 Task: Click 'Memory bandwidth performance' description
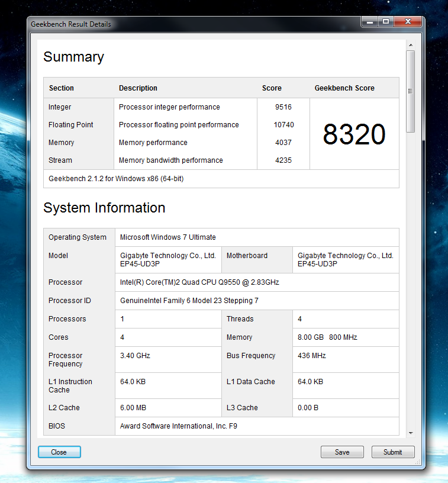(x=171, y=160)
